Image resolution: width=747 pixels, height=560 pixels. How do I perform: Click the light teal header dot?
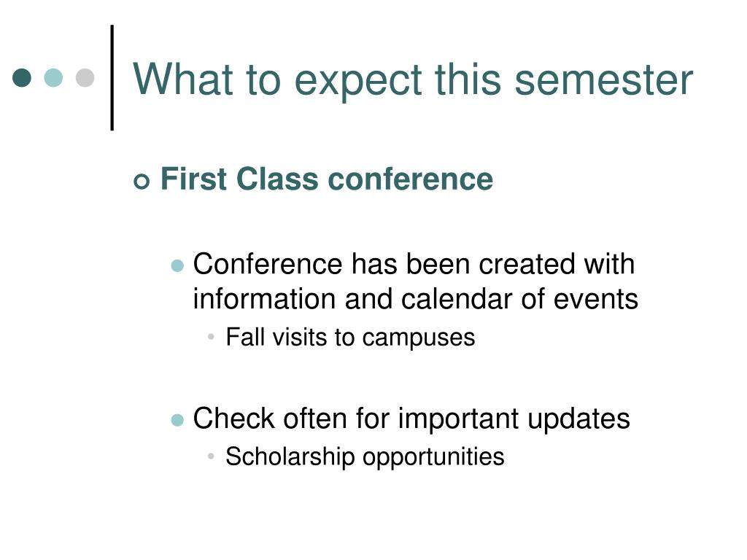pyautogui.click(x=53, y=77)
